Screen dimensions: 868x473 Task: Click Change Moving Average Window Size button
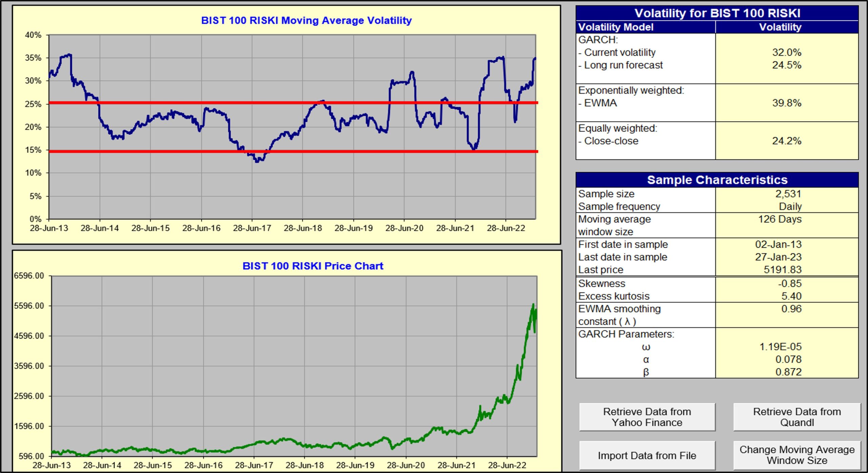coord(797,455)
